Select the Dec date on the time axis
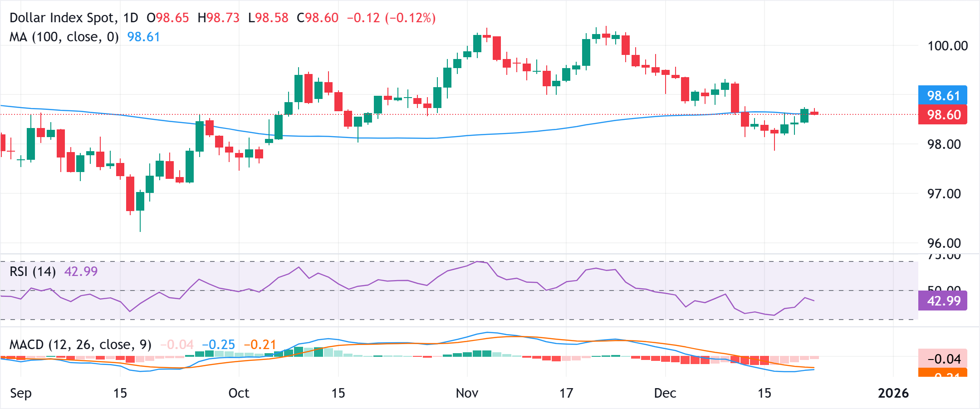 pos(665,393)
